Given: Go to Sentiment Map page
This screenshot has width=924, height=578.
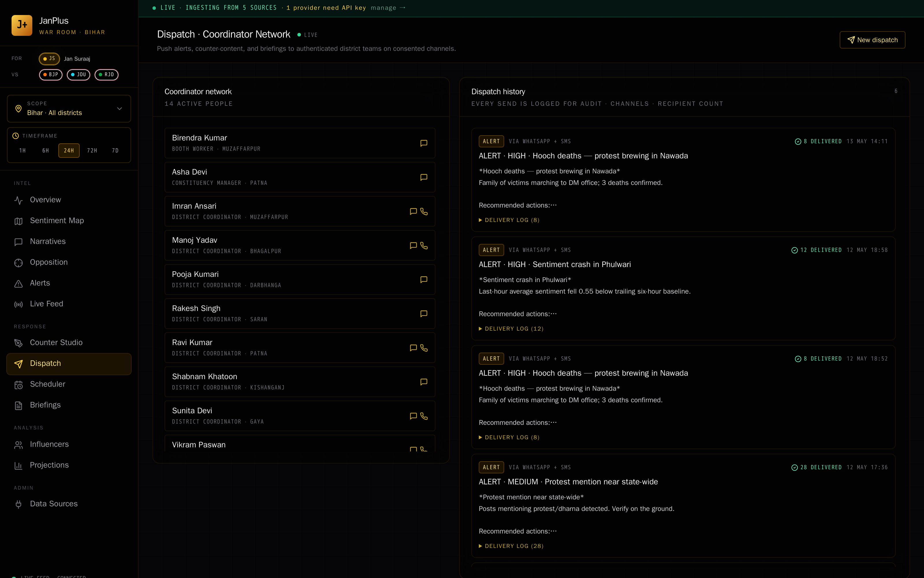Looking at the screenshot, I should pyautogui.click(x=69, y=221).
